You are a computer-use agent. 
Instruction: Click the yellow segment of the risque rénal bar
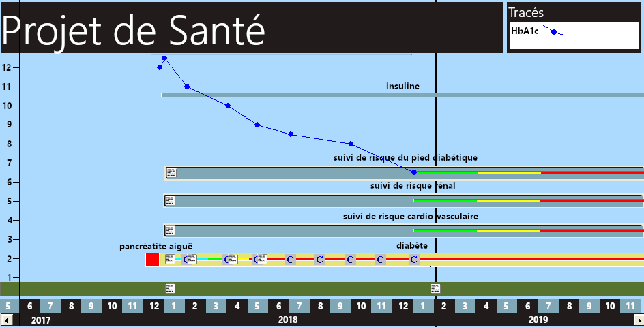coord(508,201)
